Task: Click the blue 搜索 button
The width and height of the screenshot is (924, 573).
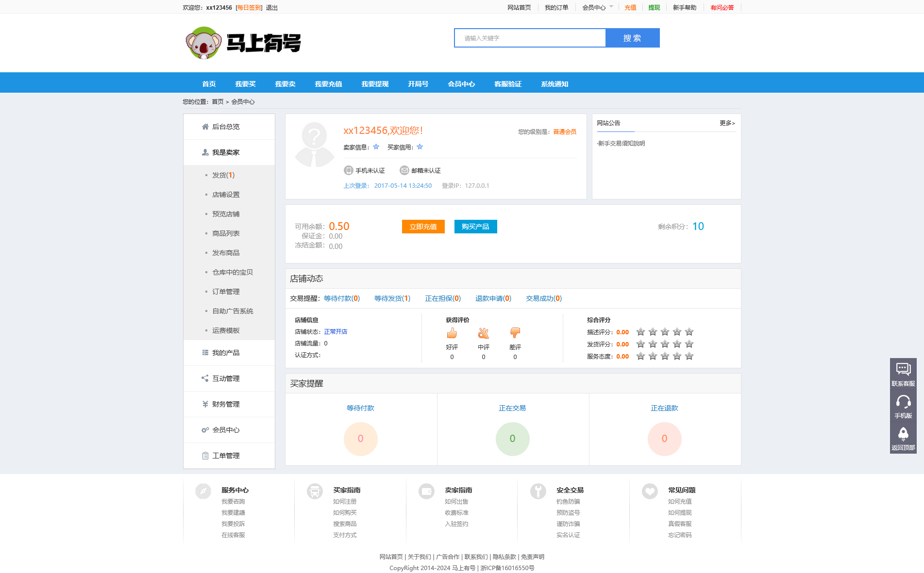Action: (x=632, y=38)
